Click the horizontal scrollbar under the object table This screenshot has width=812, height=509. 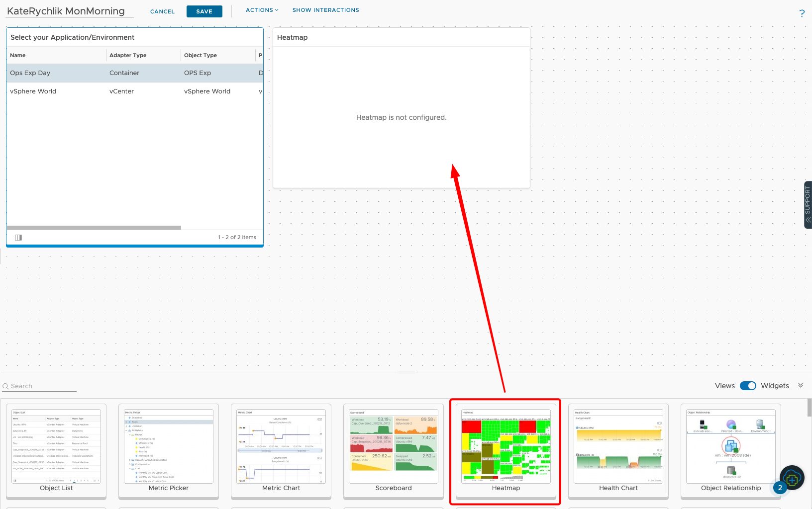pyautogui.click(x=94, y=227)
